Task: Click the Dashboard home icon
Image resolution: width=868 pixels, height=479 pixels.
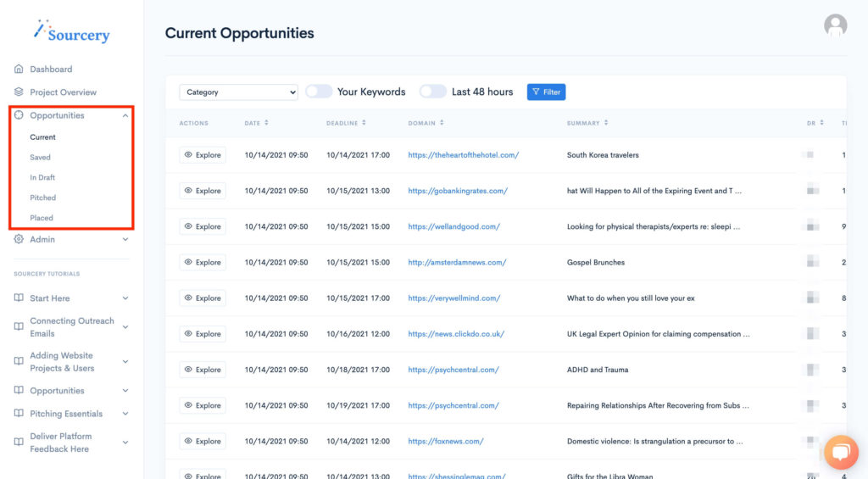Action: 19,69
